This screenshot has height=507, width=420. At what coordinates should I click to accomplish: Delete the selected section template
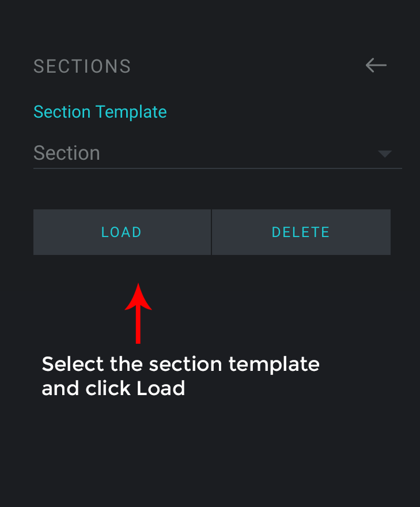(301, 232)
